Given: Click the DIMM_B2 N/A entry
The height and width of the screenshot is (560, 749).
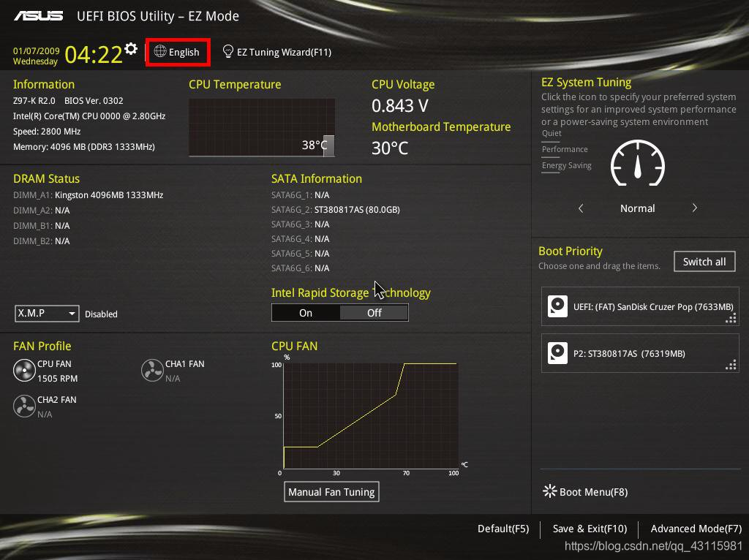Looking at the screenshot, I should click(x=42, y=241).
